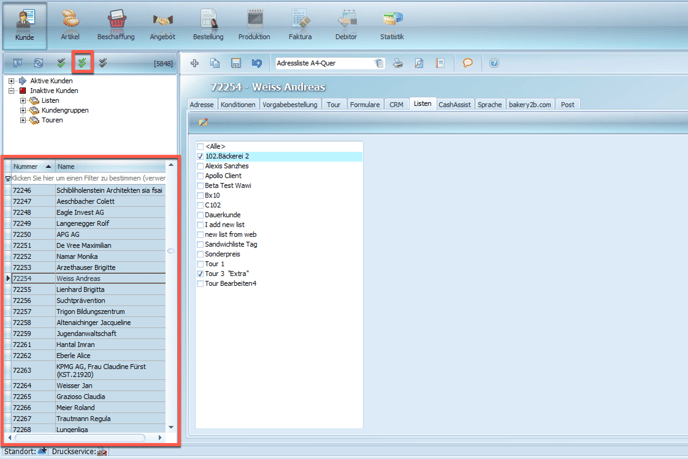Expand the Kundengruppen tree node
This screenshot has width=688, height=459.
(x=23, y=110)
